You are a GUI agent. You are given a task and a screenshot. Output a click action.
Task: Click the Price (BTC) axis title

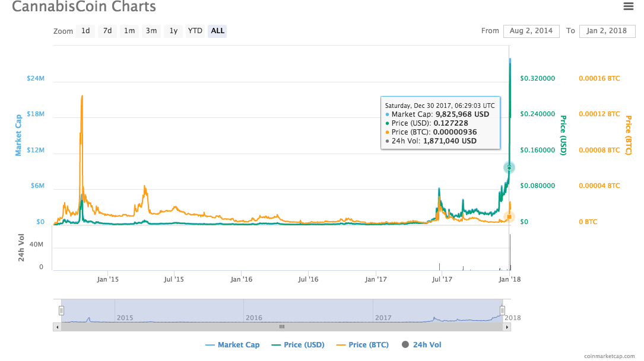coord(629,135)
